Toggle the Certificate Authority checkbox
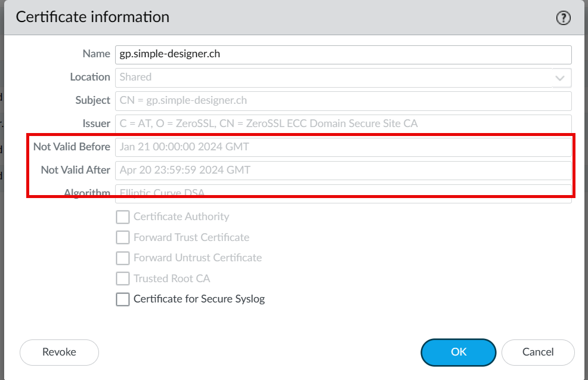The image size is (588, 380). coord(122,217)
